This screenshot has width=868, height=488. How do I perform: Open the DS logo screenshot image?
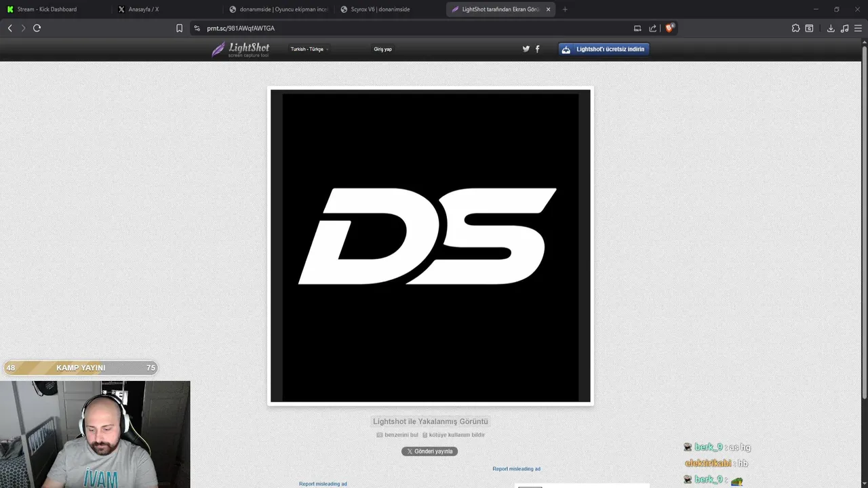tap(431, 246)
